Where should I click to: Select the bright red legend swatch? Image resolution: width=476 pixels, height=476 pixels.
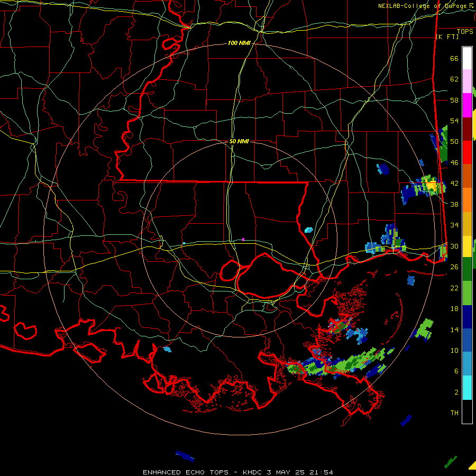coord(467,152)
